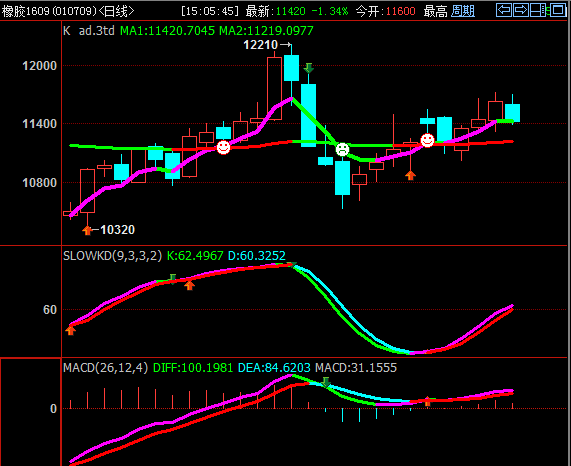Select the MACD(26,12,4) indicator label
The image size is (571, 466).
click(106, 368)
